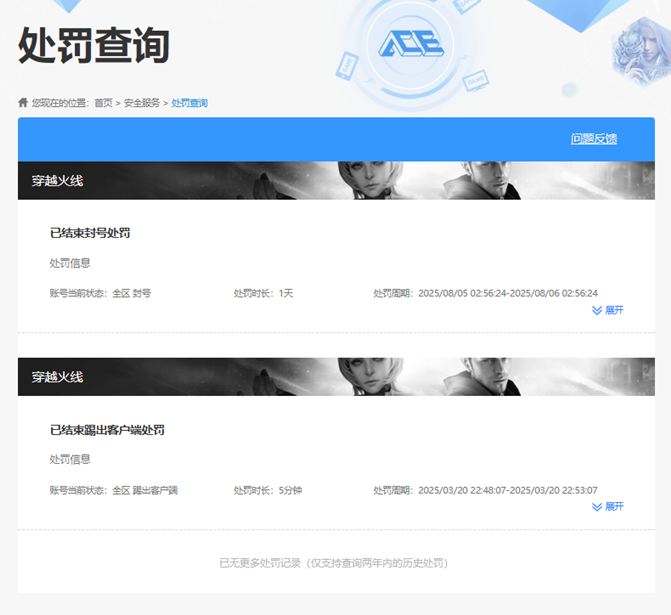Click the 2025/08/05 punishment period text
Image resolution: width=671 pixels, height=615 pixels.
tap(486, 293)
